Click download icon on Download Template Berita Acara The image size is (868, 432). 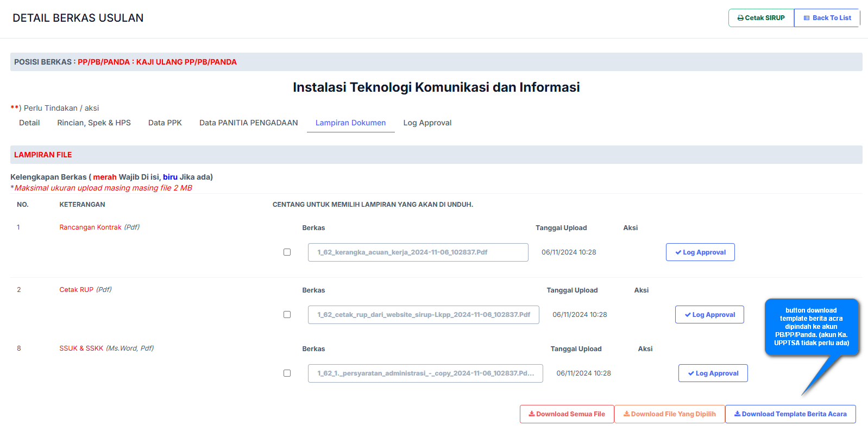click(x=737, y=414)
